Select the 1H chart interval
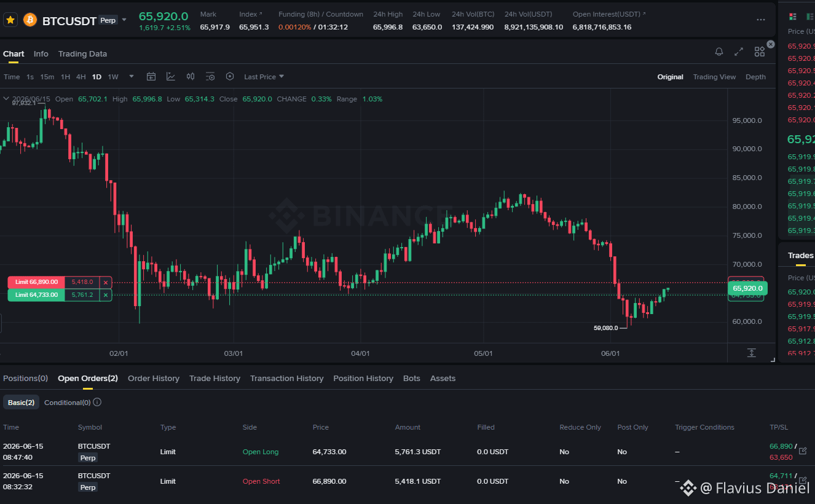 (65, 77)
